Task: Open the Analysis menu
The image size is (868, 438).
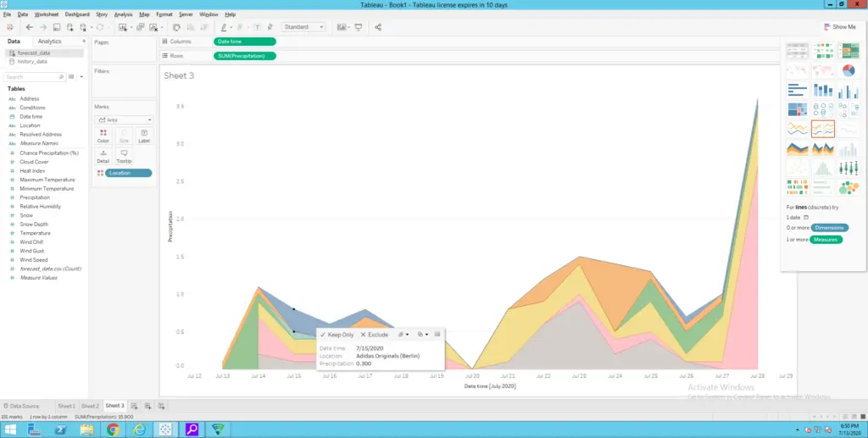Action: pyautogui.click(x=123, y=14)
